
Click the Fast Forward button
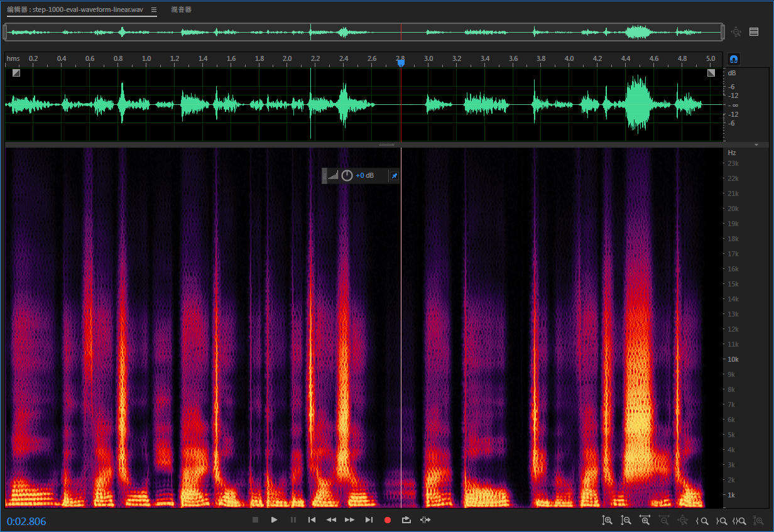point(350,520)
